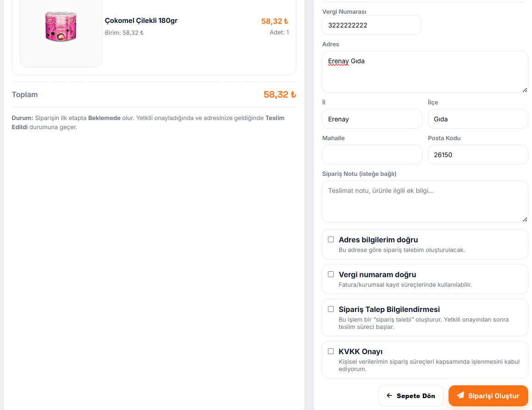Click the left arrow icon on Sepete Dön
532x410 pixels.
[389, 396]
